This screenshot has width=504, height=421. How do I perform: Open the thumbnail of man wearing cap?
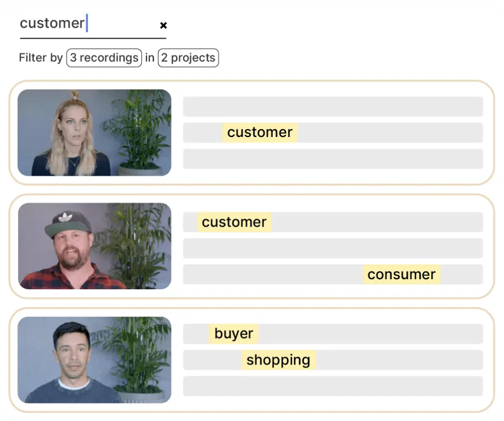click(94, 246)
